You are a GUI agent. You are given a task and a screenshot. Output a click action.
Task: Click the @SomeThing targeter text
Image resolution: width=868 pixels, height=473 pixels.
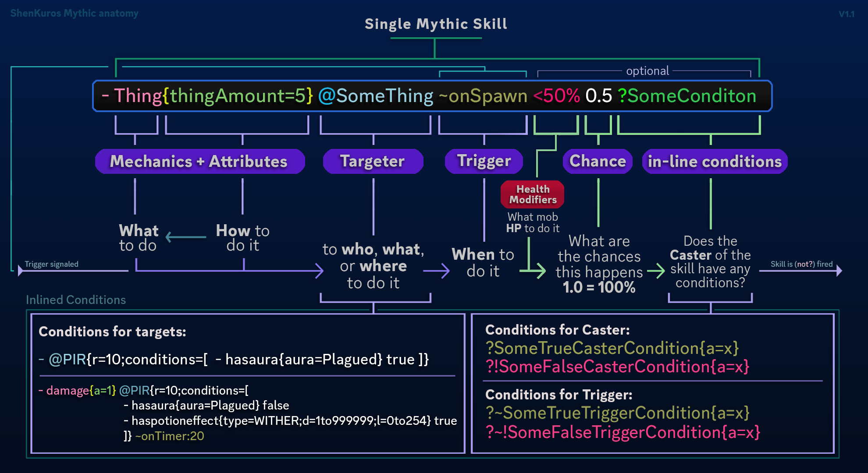click(376, 95)
